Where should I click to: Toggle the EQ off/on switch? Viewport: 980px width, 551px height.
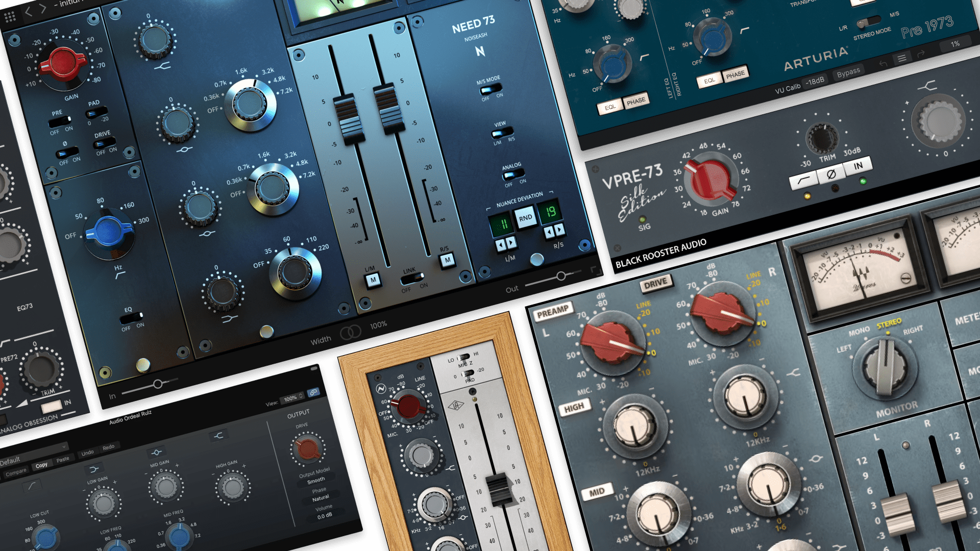[132, 318]
